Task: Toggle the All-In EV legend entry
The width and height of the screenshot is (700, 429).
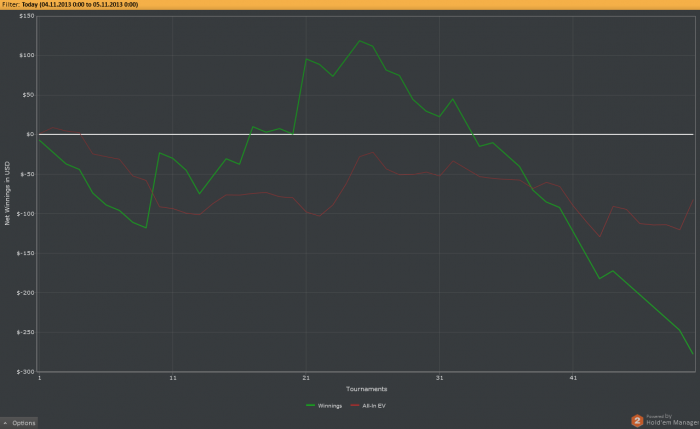Action: (368, 406)
